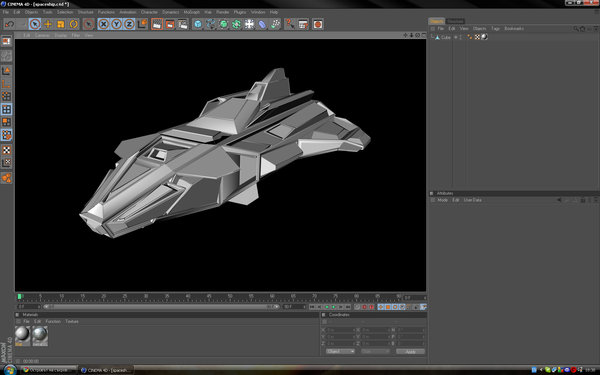600x375 pixels.
Task: Click the checkerboard texture tag on Cube
Action: point(477,37)
